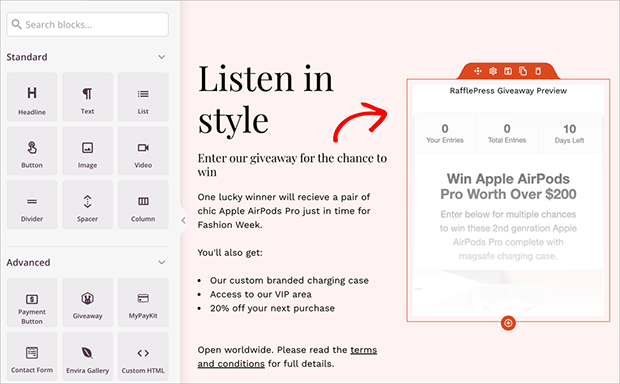Open the terms and conditions link
The height and width of the screenshot is (384, 620).
click(x=287, y=357)
